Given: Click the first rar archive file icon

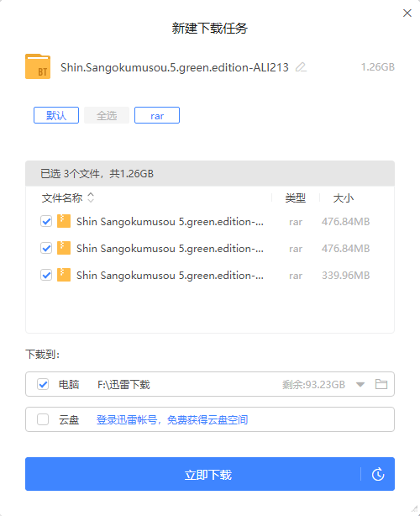Looking at the screenshot, I should [x=64, y=221].
